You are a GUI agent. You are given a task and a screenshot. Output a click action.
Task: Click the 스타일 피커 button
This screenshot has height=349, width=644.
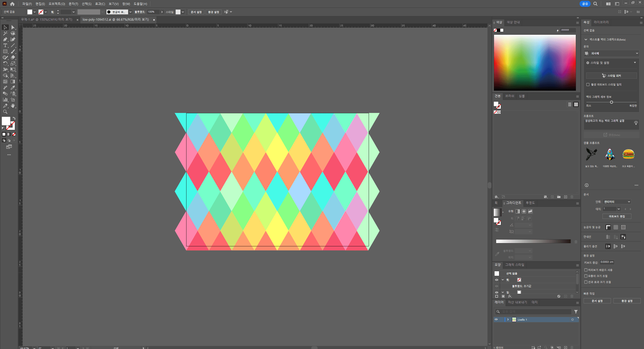611,76
